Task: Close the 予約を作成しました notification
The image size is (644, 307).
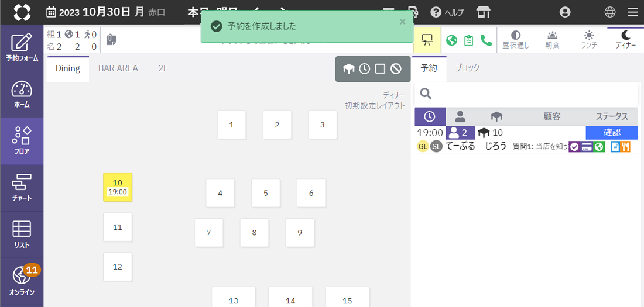Action: pyautogui.click(x=402, y=22)
